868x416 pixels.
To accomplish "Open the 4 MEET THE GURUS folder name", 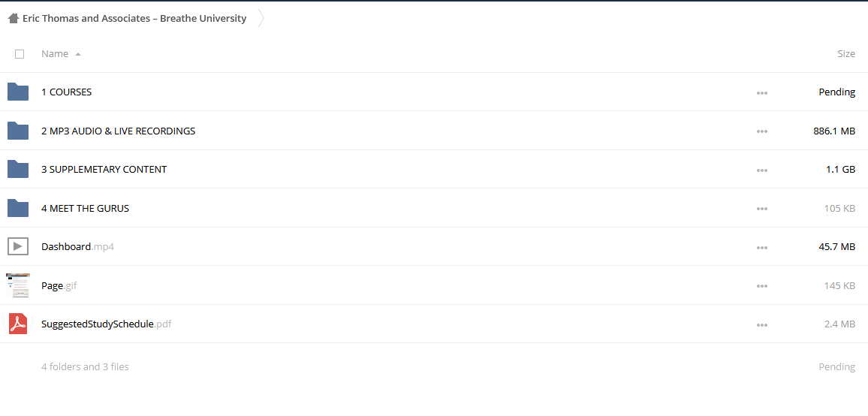I will point(86,208).
